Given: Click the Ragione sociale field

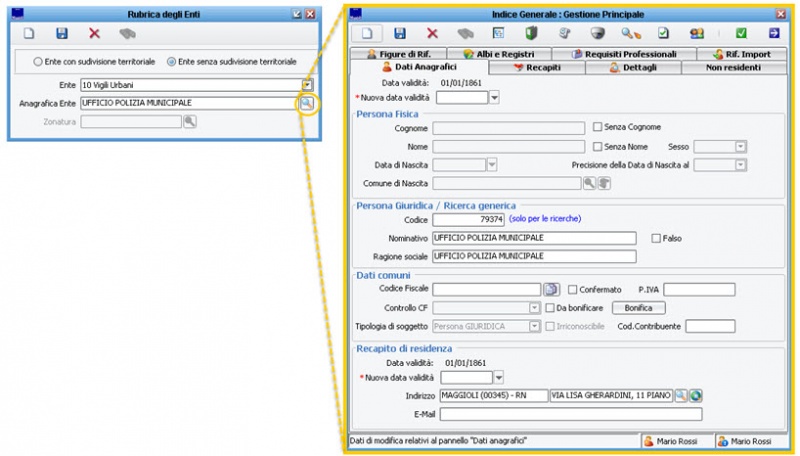Looking at the screenshot, I should (x=534, y=257).
